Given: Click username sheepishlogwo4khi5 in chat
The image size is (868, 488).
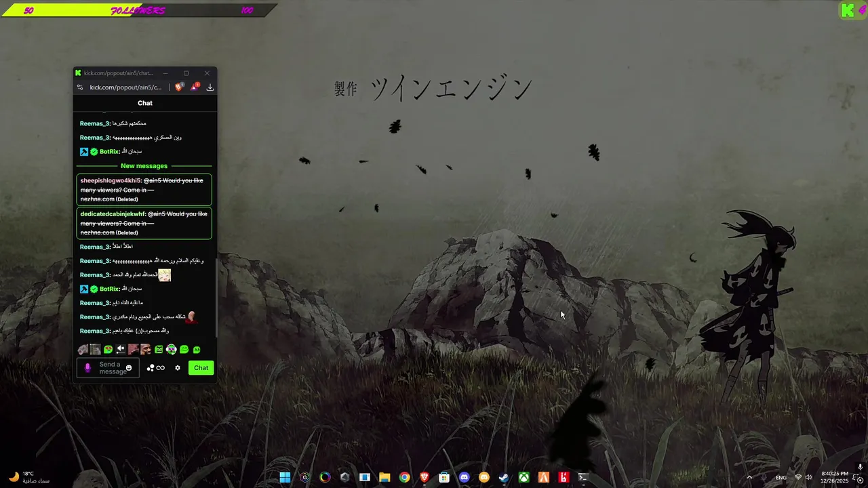Looking at the screenshot, I should (111, 181).
